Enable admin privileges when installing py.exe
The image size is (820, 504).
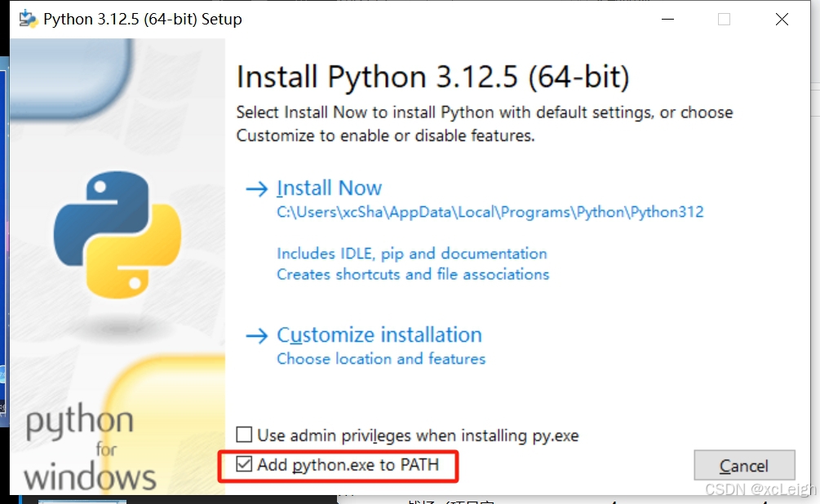pos(244,435)
